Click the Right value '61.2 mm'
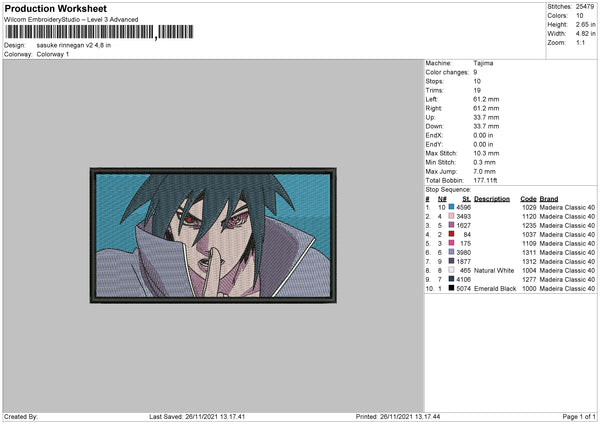The height and width of the screenshot is (424, 600). [486, 108]
